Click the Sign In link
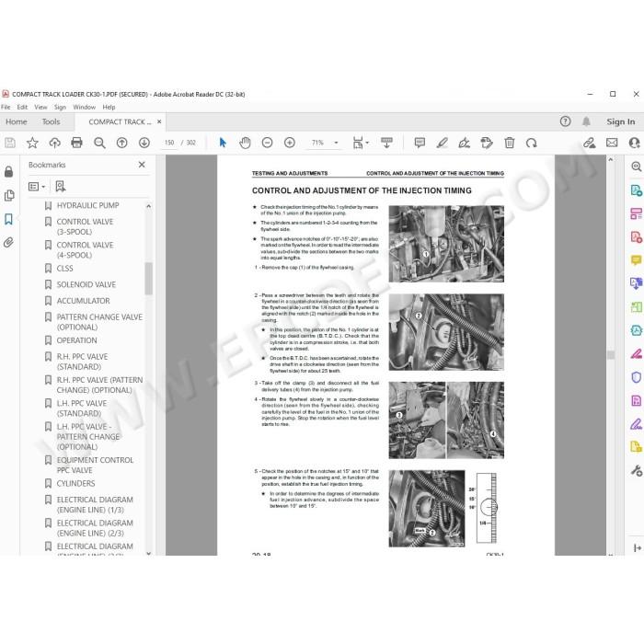Viewport: 644px width, 644px height. point(621,121)
